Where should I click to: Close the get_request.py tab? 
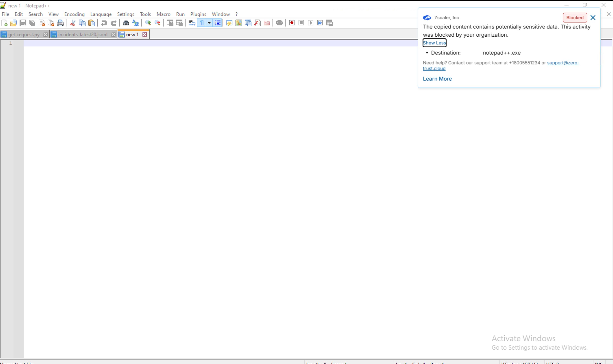point(45,35)
